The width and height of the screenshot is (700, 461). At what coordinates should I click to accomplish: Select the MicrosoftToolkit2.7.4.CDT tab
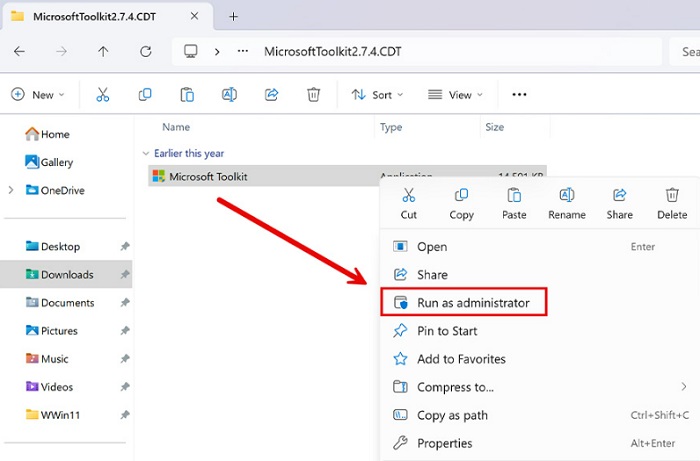(107, 17)
